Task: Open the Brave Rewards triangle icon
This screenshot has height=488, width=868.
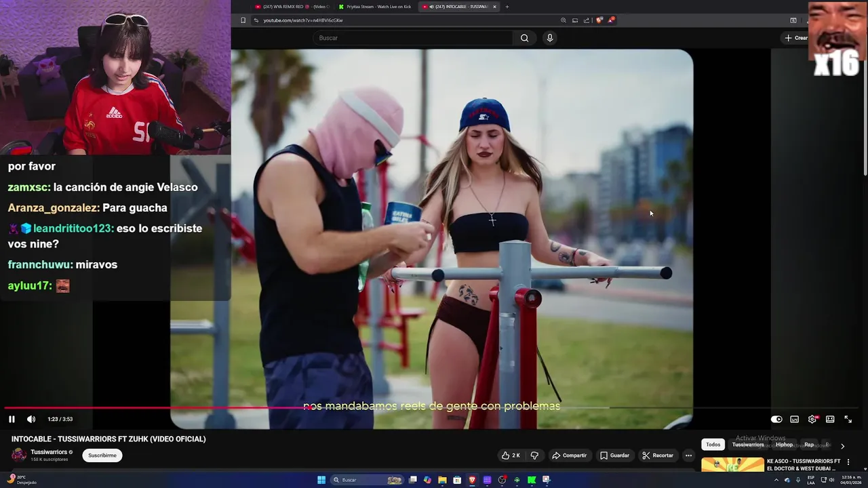Action: (611, 20)
